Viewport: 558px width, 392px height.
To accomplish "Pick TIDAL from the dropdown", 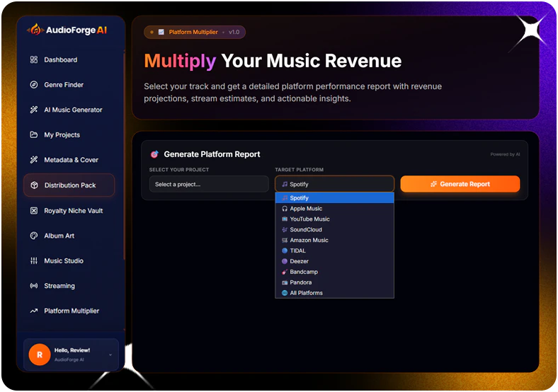I will [x=334, y=250].
